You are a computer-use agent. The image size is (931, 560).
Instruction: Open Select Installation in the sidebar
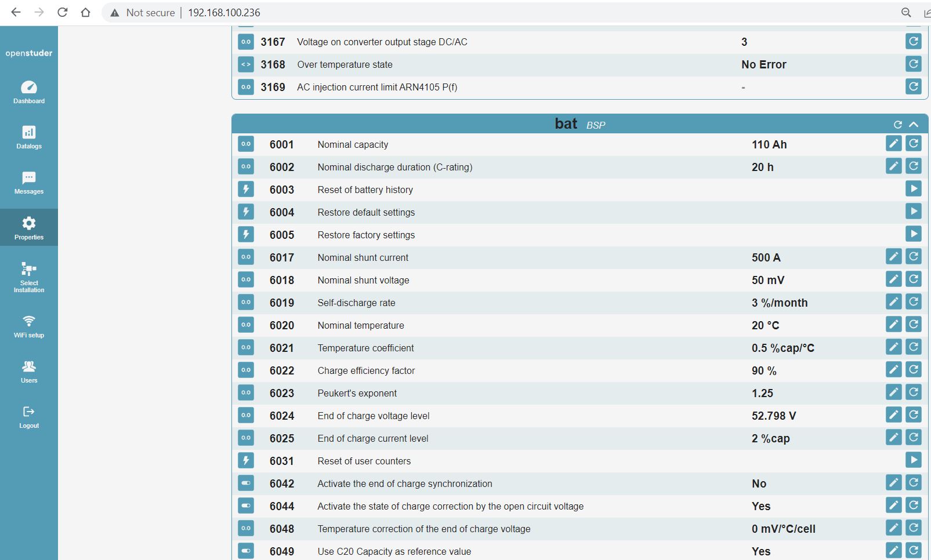point(29,277)
